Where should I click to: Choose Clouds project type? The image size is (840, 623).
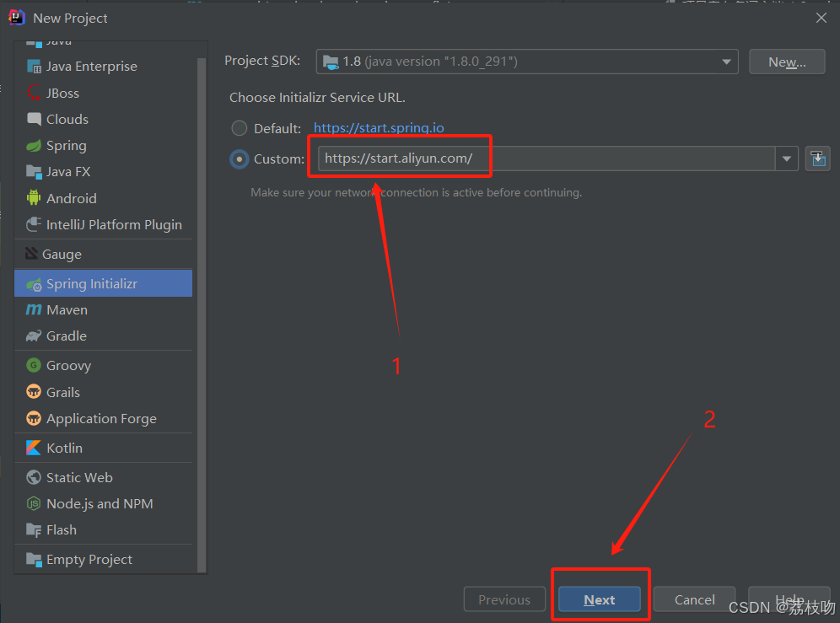(x=104, y=119)
